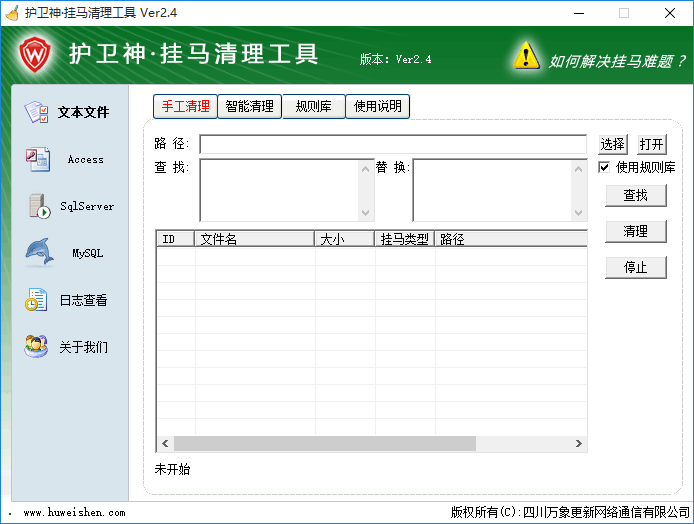
Task: Sort by the 大小 column header
Action: pos(345,239)
